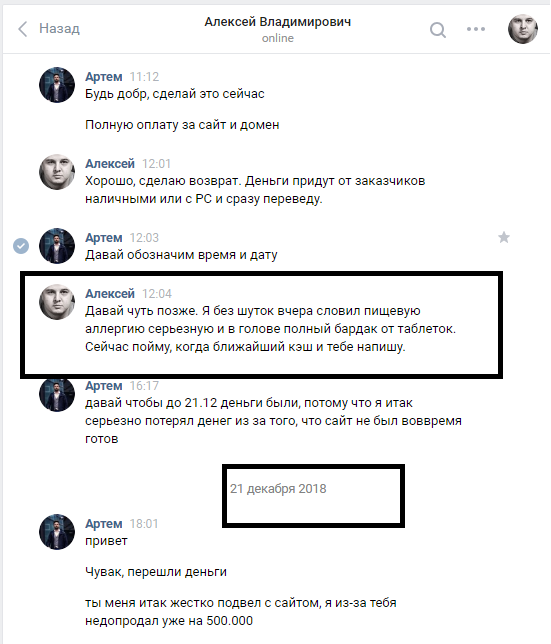This screenshot has width=551, height=644.
Task: Open sender name Алексей at 12:04
Action: [110, 294]
